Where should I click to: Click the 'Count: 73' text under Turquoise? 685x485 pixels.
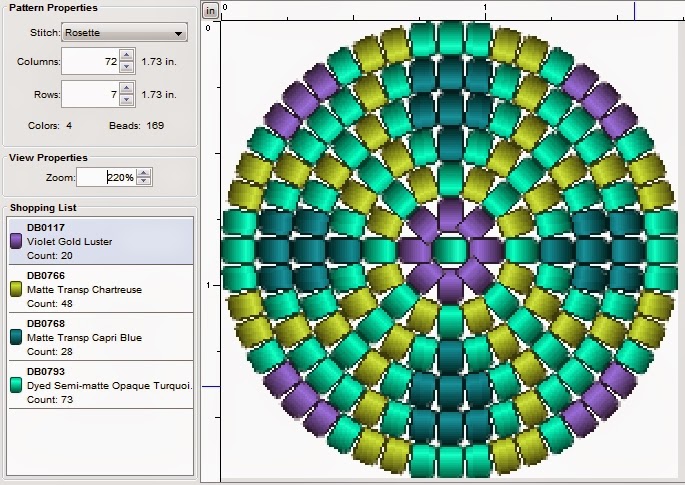point(50,400)
